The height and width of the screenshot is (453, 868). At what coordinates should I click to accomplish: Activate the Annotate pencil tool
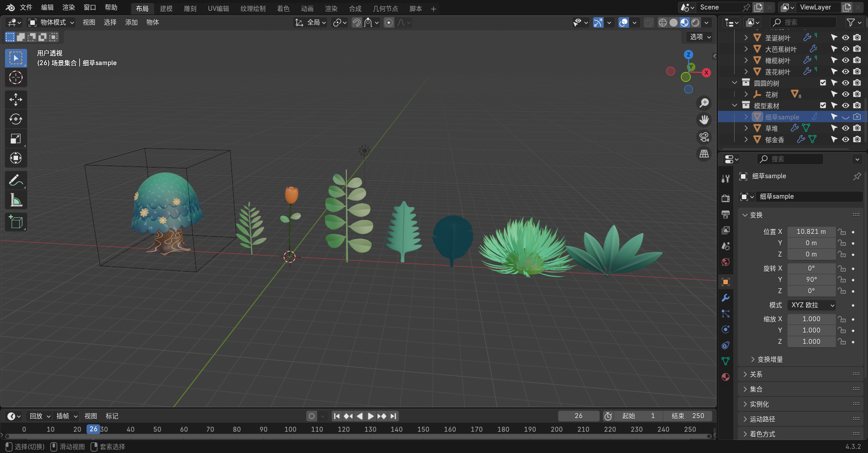(16, 180)
